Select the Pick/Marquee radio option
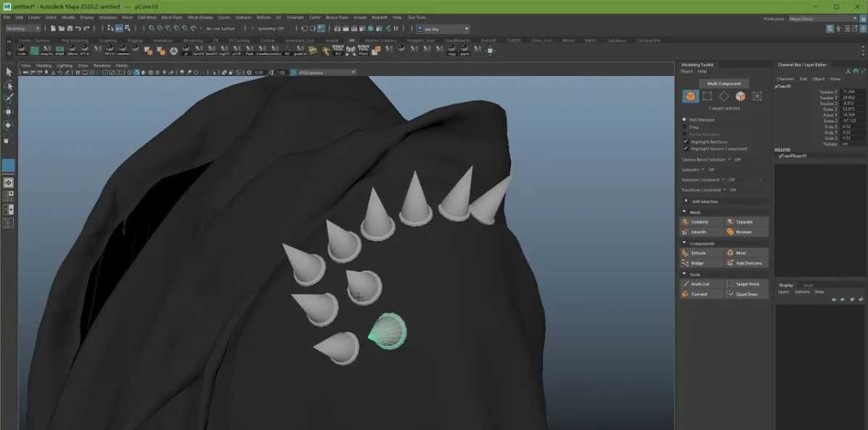This screenshot has width=868, height=430. coord(685,120)
